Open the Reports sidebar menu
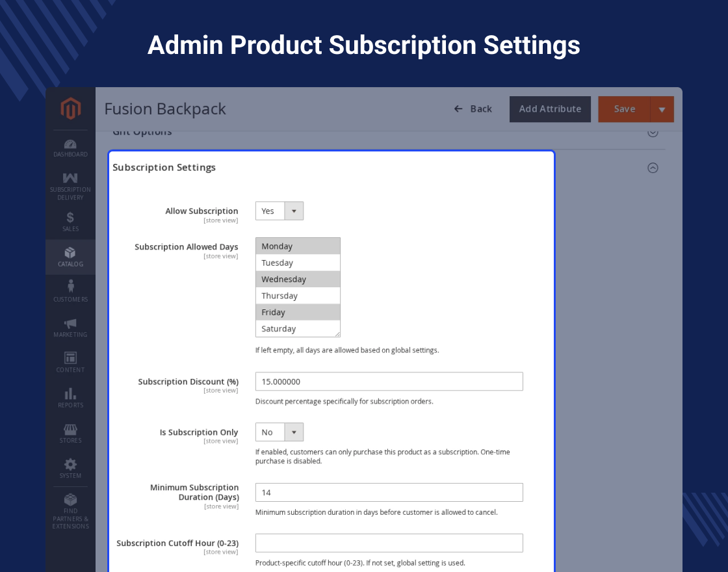 71,398
